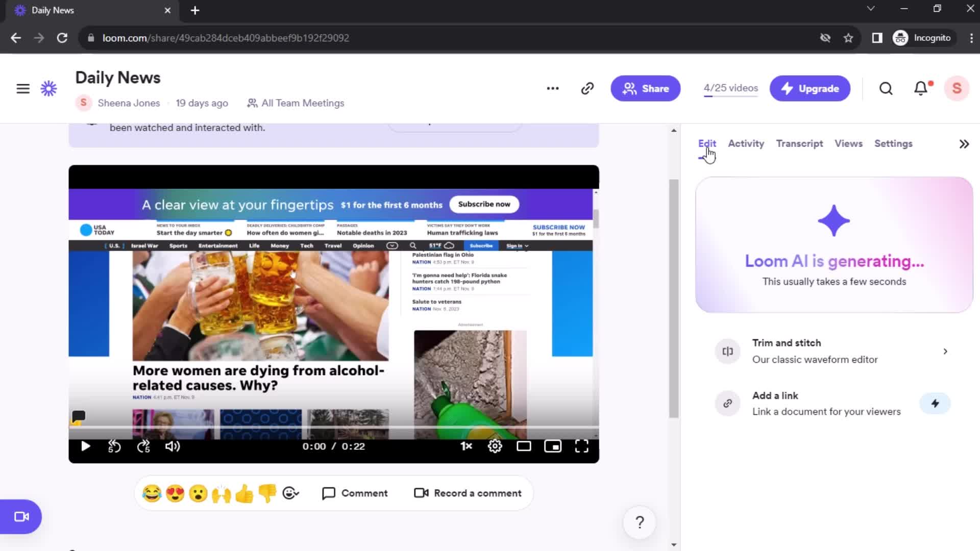Select the Transcript tab

800,143
